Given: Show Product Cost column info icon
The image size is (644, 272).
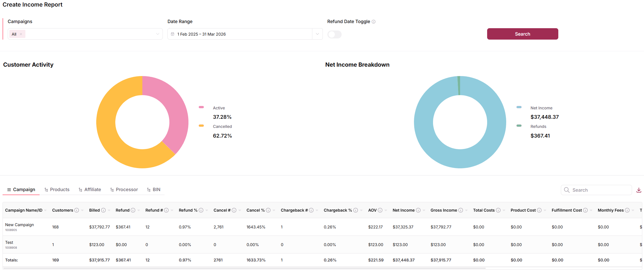Looking at the screenshot, I should (x=539, y=210).
